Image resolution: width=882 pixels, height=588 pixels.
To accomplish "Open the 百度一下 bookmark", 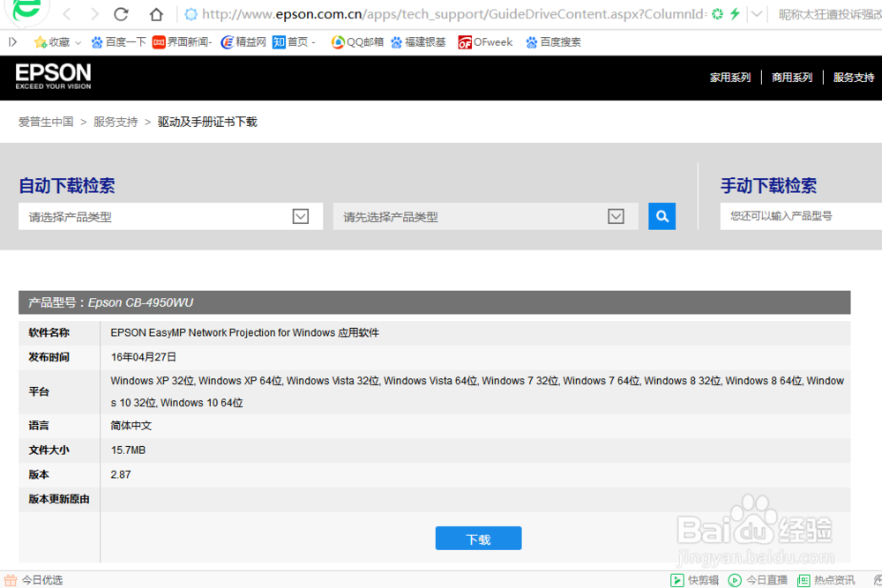I will pos(118,42).
